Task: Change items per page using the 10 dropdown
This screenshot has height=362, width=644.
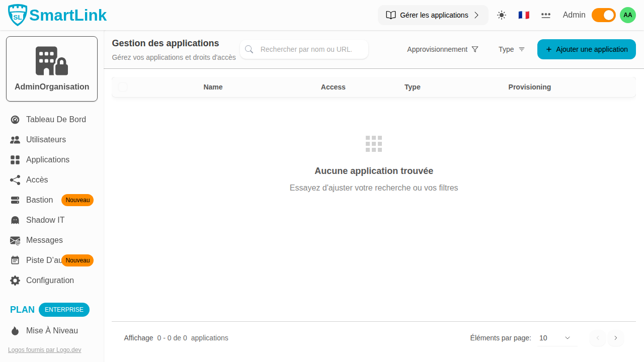Action: coord(556,338)
